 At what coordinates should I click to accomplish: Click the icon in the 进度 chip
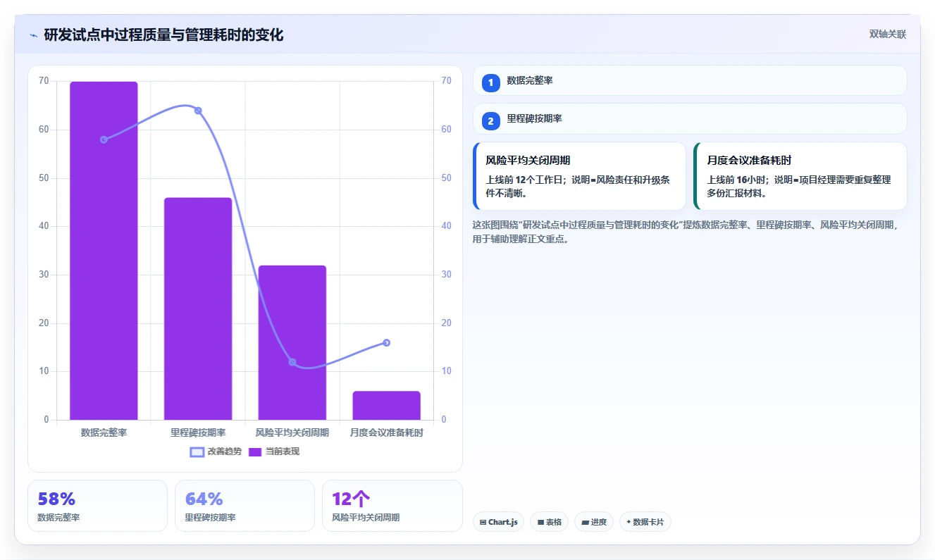585,523
